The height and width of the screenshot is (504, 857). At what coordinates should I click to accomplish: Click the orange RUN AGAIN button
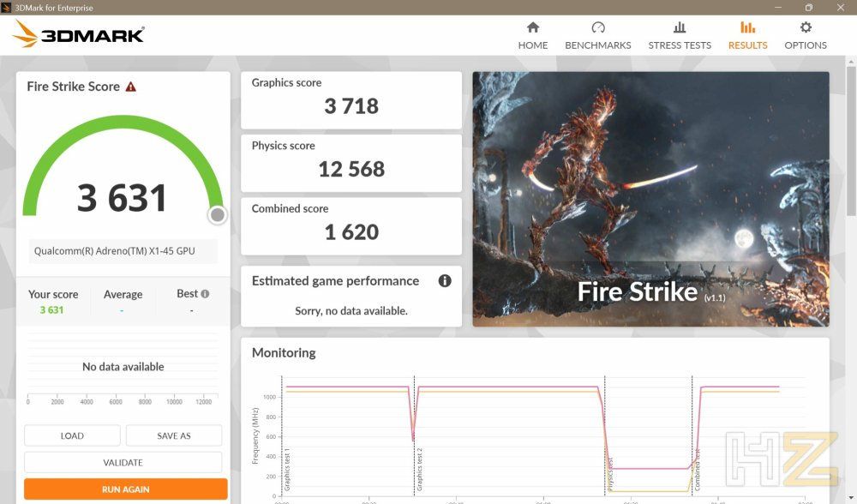pyautogui.click(x=126, y=489)
